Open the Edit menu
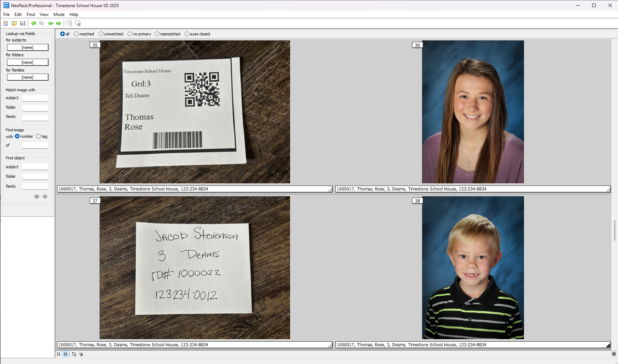Screen dimensions: 618x364 pos(18,15)
